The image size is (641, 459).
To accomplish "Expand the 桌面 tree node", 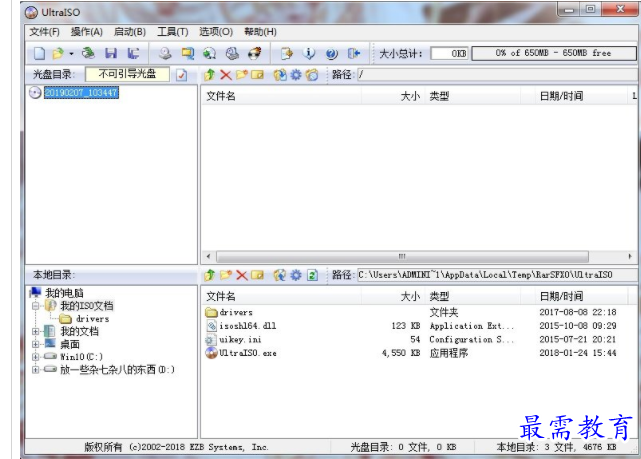I will point(36,344).
